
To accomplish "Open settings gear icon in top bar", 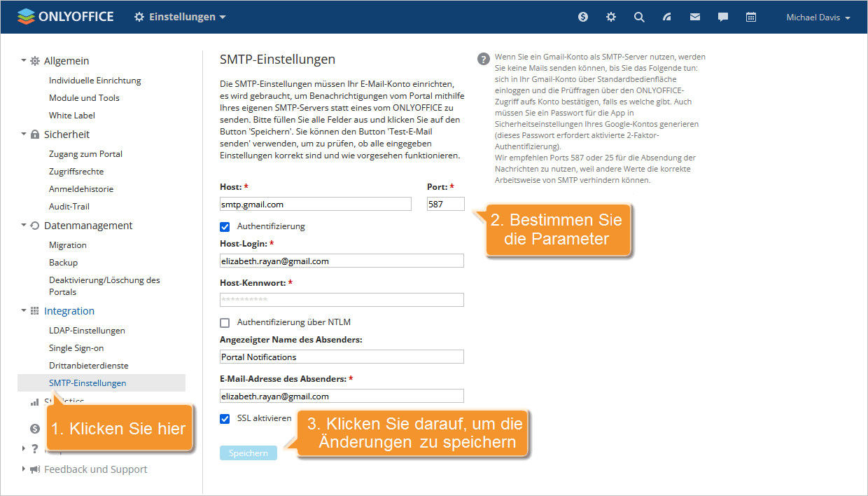I will tap(611, 17).
